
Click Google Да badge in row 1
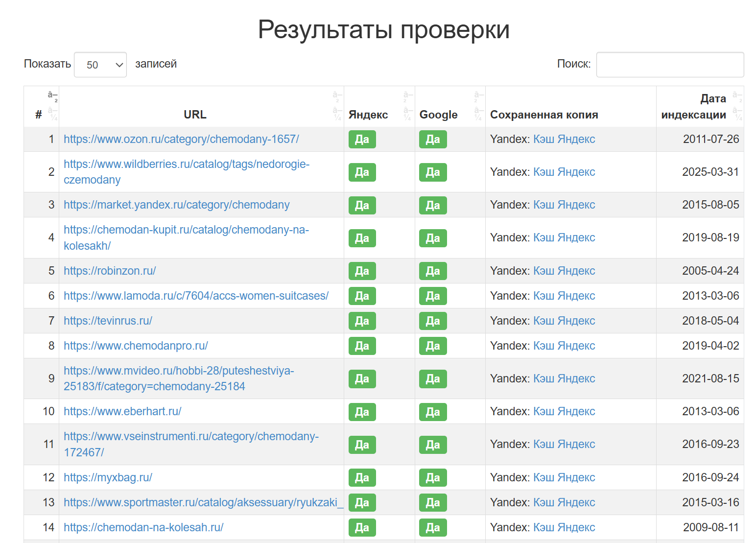pyautogui.click(x=433, y=140)
